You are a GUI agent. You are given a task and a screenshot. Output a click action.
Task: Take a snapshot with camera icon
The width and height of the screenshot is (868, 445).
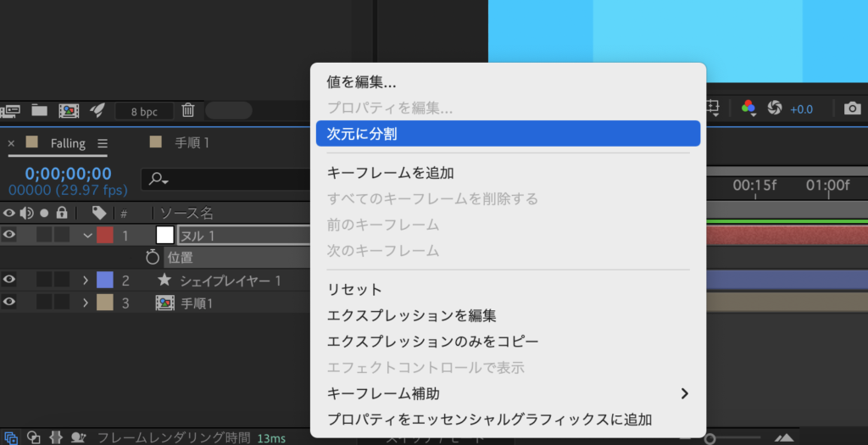coord(852,108)
